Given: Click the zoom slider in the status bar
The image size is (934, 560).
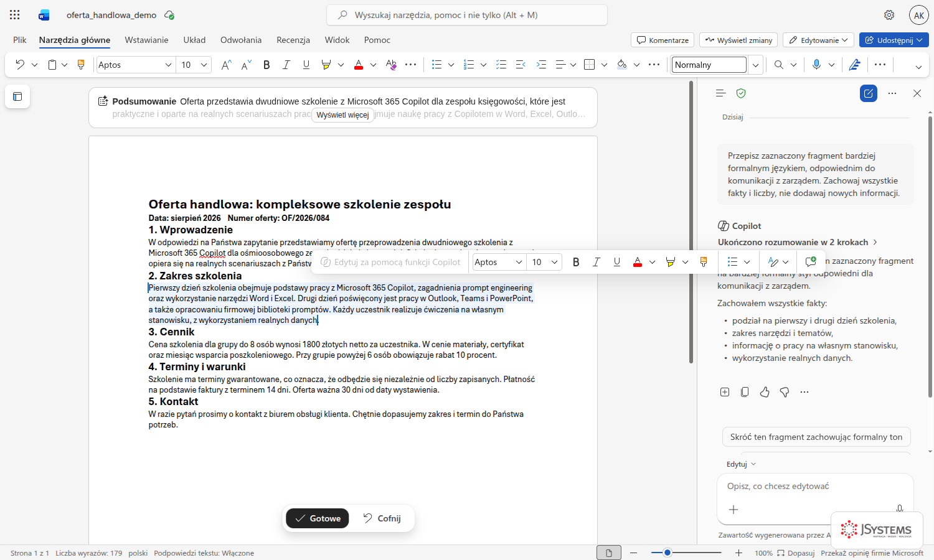Looking at the screenshot, I should [x=686, y=553].
